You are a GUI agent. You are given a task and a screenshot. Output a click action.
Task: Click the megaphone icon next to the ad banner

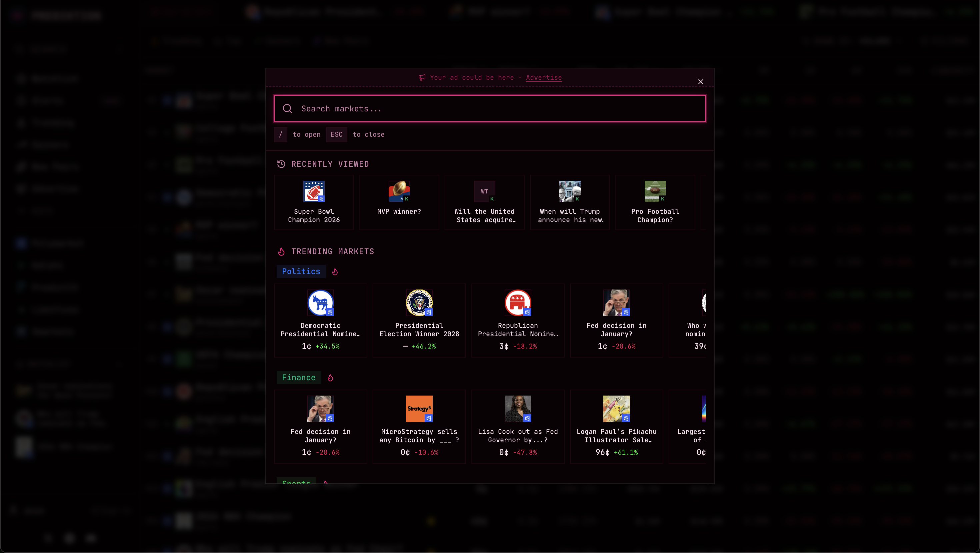[422, 78]
